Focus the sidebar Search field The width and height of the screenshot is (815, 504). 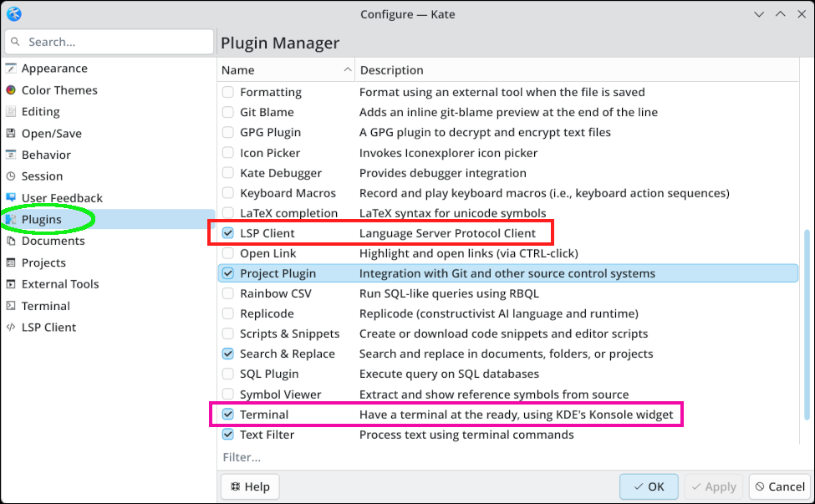(x=110, y=42)
